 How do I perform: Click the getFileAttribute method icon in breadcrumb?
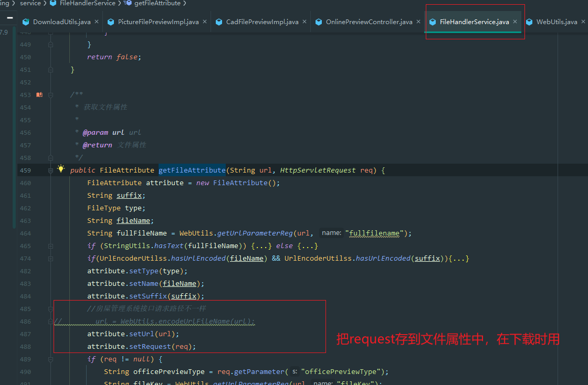tap(128, 3)
